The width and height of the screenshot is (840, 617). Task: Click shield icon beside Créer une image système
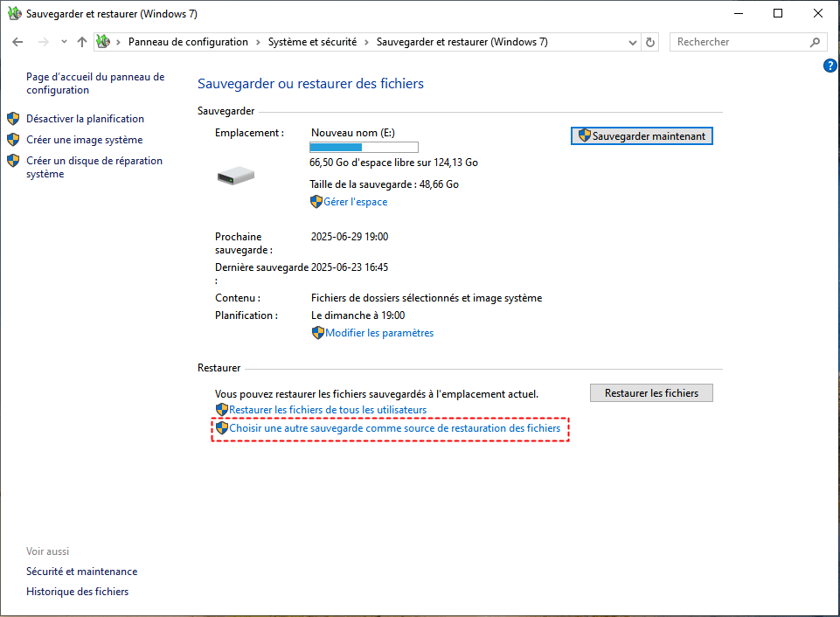click(13, 140)
